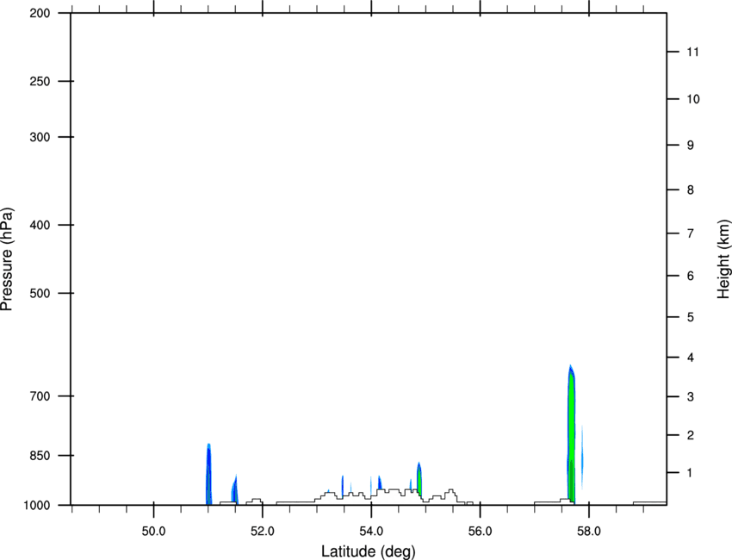Screen dimensions: 732x560
Task: Select the 300 pressure tick label
Action: tap(40, 137)
